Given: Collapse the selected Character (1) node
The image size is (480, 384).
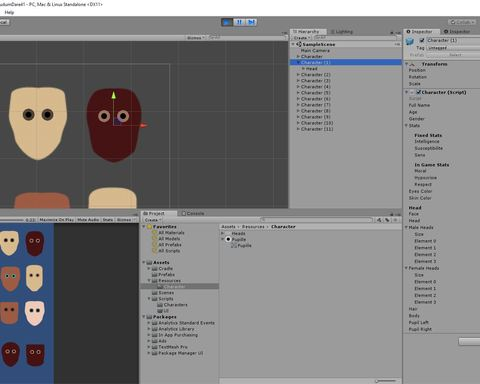Looking at the screenshot, I should click(x=298, y=62).
